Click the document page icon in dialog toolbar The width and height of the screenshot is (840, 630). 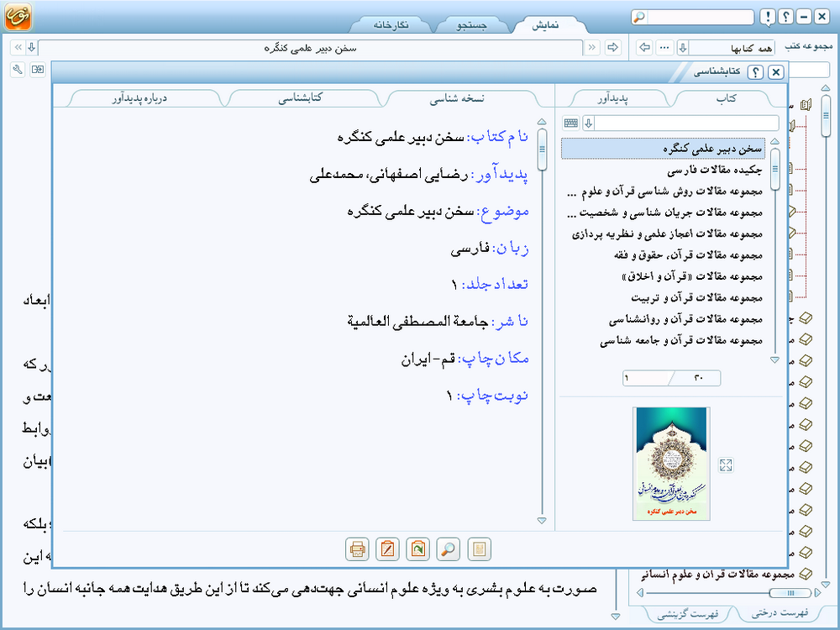pos(479,549)
